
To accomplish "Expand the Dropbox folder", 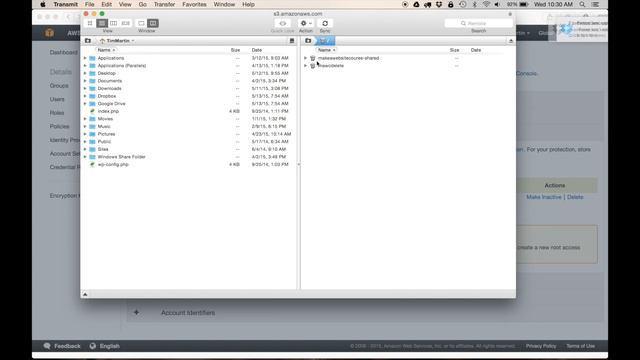I will (85, 96).
